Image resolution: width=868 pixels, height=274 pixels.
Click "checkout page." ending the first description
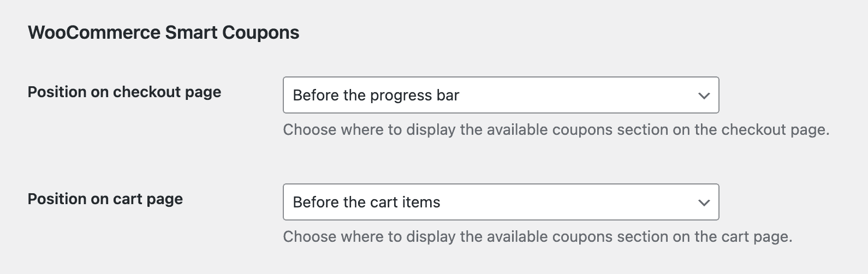(775, 130)
